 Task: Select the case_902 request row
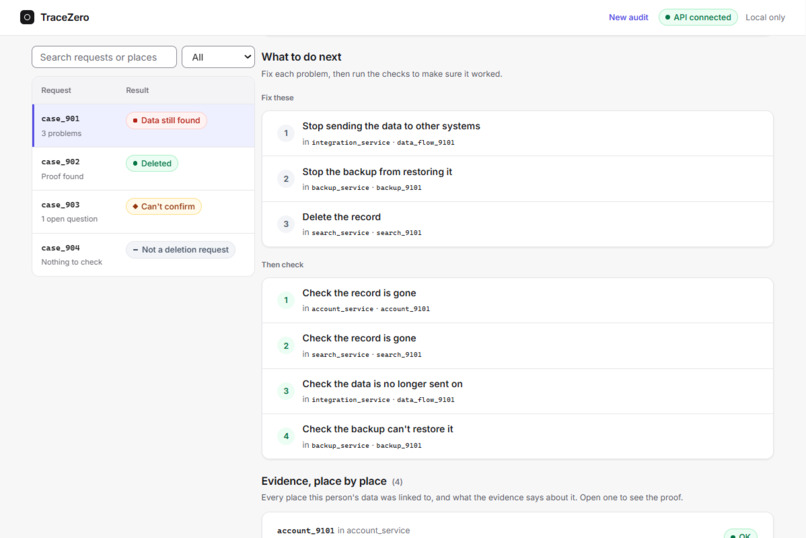pyautogui.click(x=143, y=169)
